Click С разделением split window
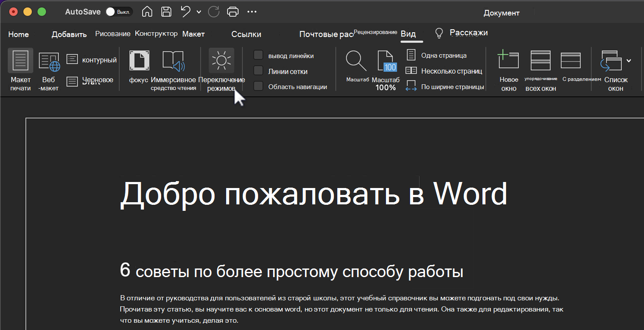The width and height of the screenshot is (644, 330). tap(582, 66)
